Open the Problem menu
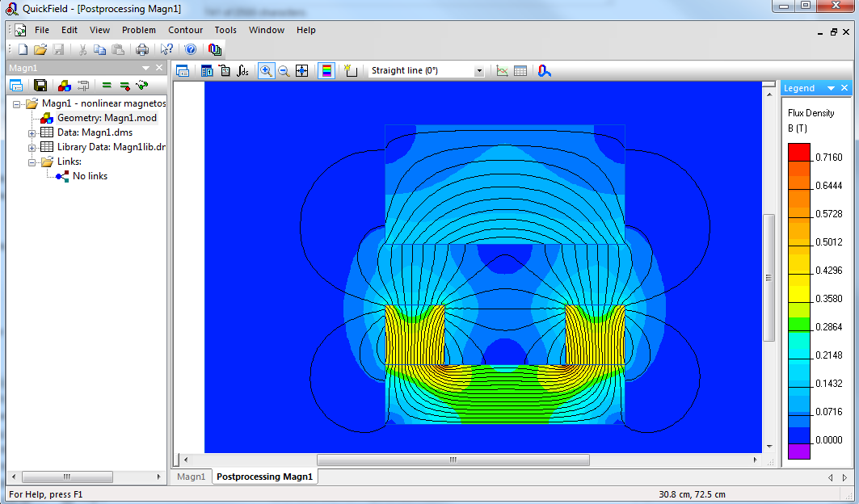The width and height of the screenshot is (859, 504). (x=139, y=30)
